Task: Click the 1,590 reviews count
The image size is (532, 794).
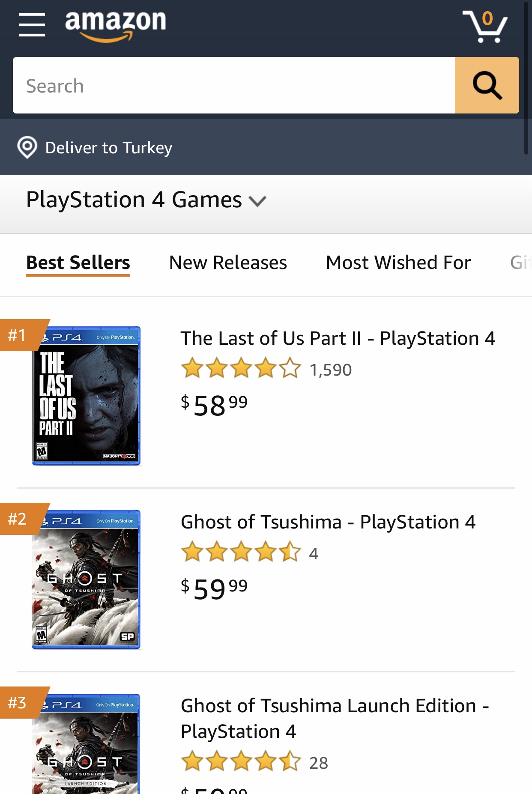Action: point(331,370)
